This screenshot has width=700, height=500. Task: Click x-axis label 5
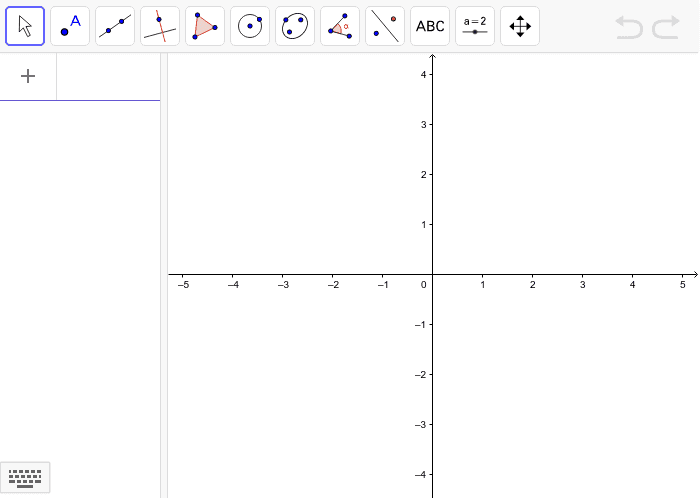tap(683, 285)
